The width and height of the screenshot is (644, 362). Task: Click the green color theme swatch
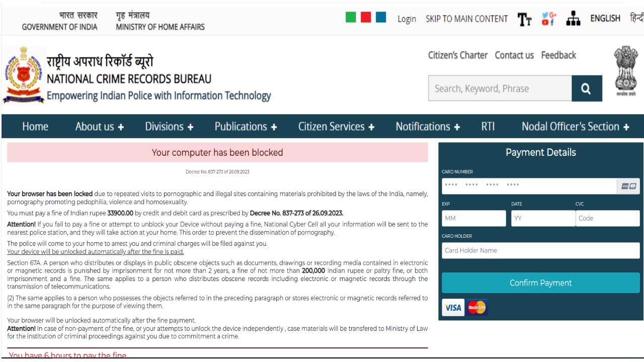pos(351,17)
